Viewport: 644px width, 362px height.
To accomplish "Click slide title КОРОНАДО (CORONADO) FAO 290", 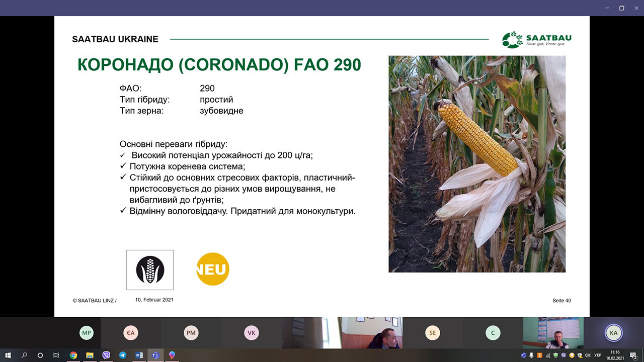I will pyautogui.click(x=219, y=65).
